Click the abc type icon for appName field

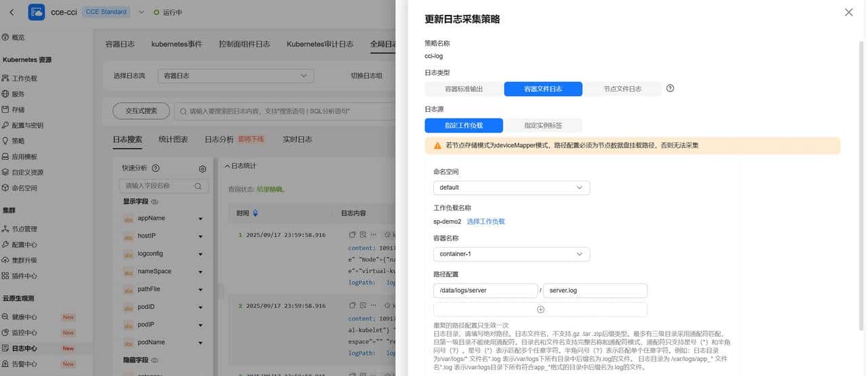(128, 219)
